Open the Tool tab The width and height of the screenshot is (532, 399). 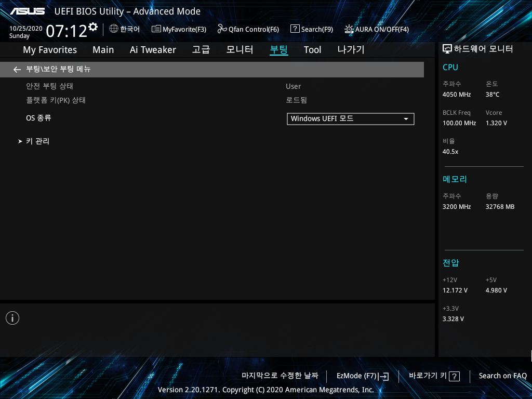312,50
